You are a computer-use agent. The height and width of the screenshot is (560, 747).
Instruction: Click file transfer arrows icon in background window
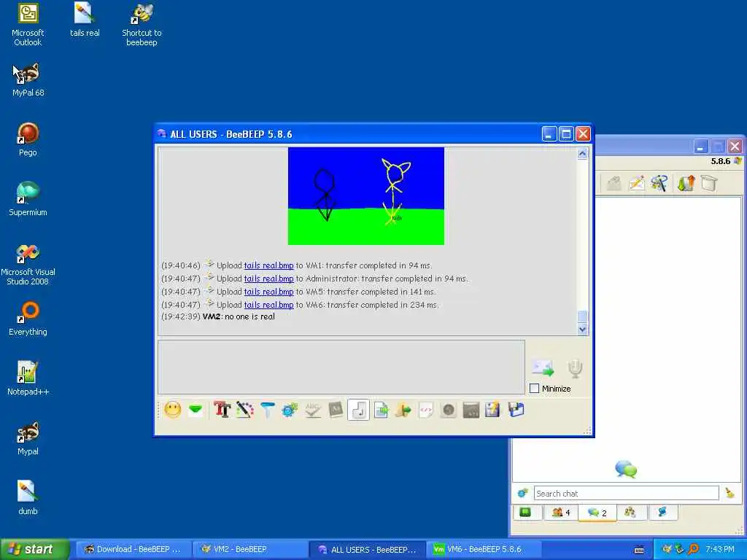click(x=686, y=183)
